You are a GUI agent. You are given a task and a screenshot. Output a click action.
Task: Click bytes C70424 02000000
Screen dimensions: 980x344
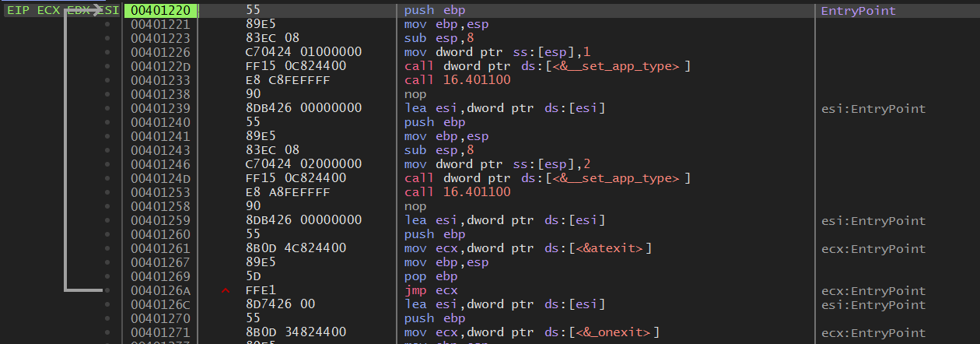tap(303, 164)
